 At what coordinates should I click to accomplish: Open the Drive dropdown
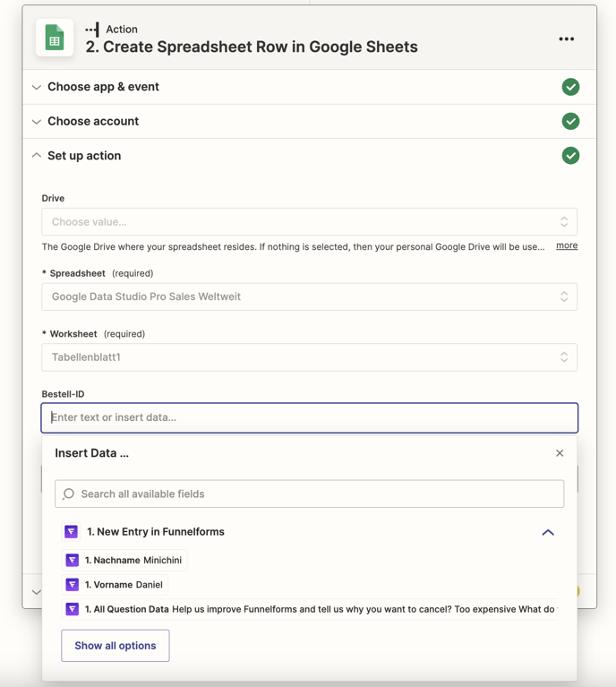pos(309,222)
